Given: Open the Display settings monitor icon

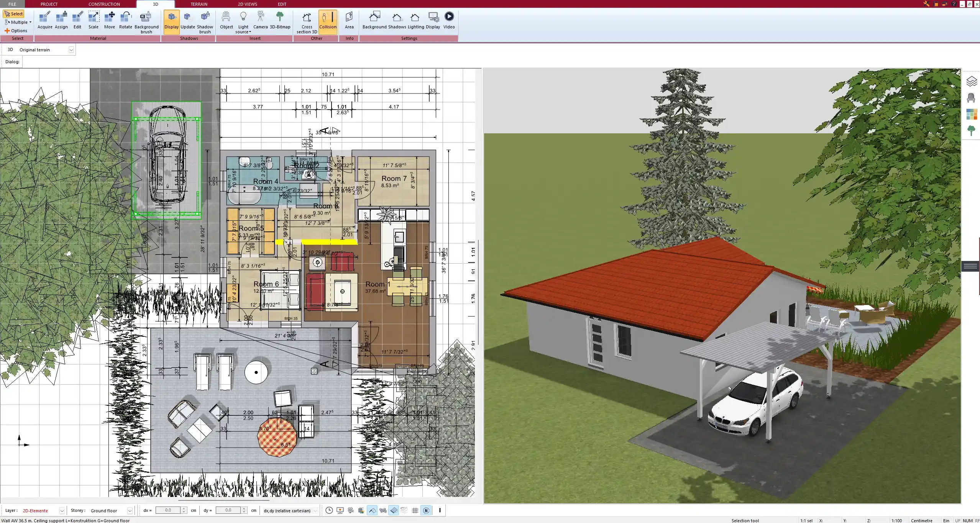Looking at the screenshot, I should click(x=433, y=21).
